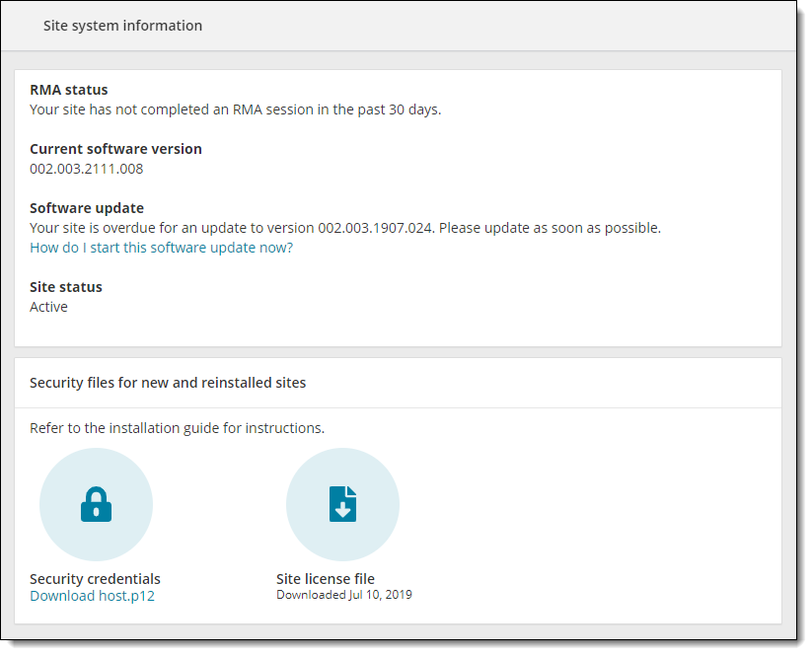Click the overdue update message text
This screenshot has height=655, width=812.
coord(345,228)
